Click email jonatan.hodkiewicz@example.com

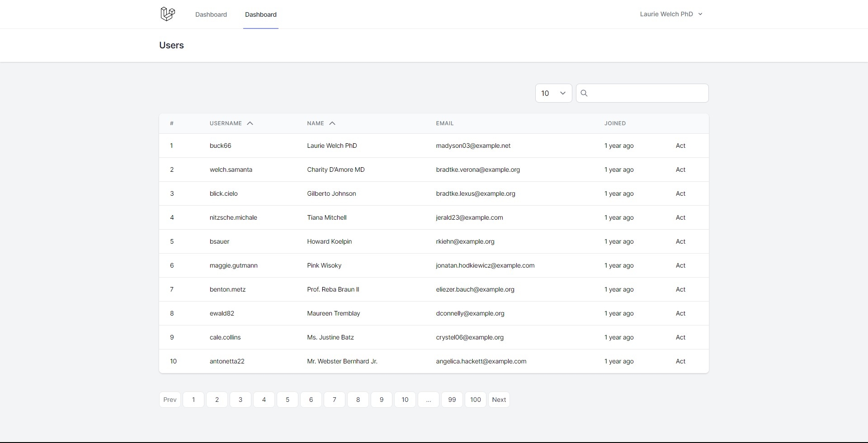pos(485,265)
